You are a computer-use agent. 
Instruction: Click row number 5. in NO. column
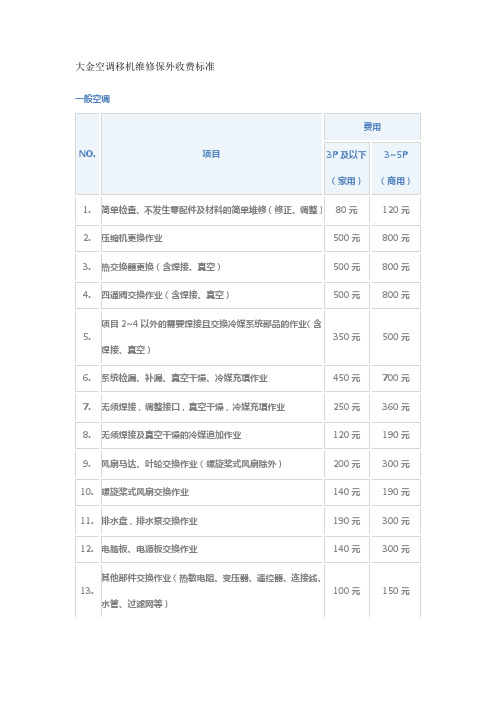[87, 337]
